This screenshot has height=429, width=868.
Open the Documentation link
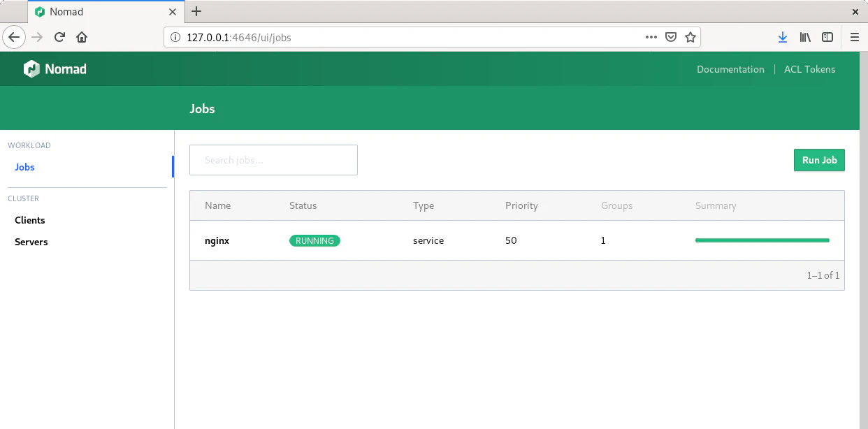pyautogui.click(x=730, y=69)
